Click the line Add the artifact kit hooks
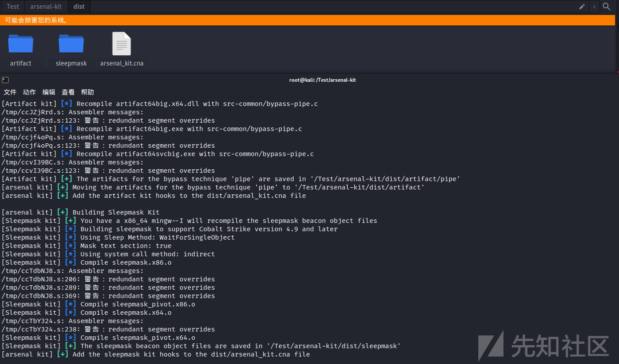Viewport: 619px width, 364px height. click(x=154, y=196)
